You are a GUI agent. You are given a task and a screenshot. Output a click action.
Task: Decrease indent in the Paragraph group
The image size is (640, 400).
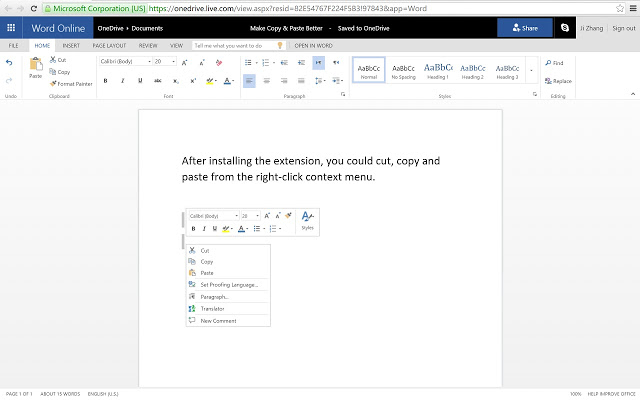[x=284, y=62]
